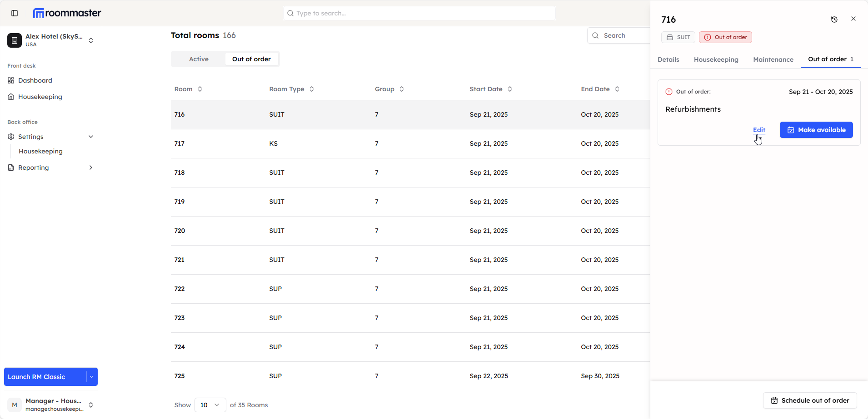Open the Housekeeping tab in panel
Image resolution: width=868 pixels, height=419 pixels.
click(x=716, y=59)
